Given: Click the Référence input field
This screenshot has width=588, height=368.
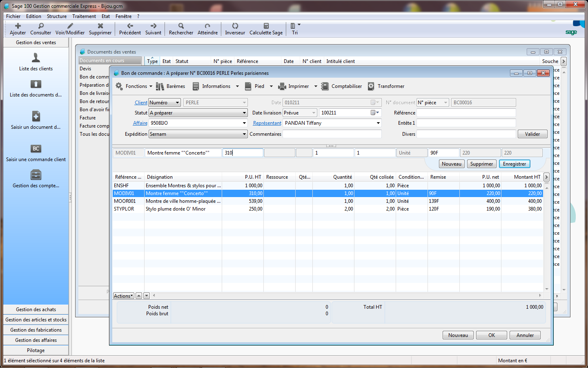Looking at the screenshot, I should [466, 113].
